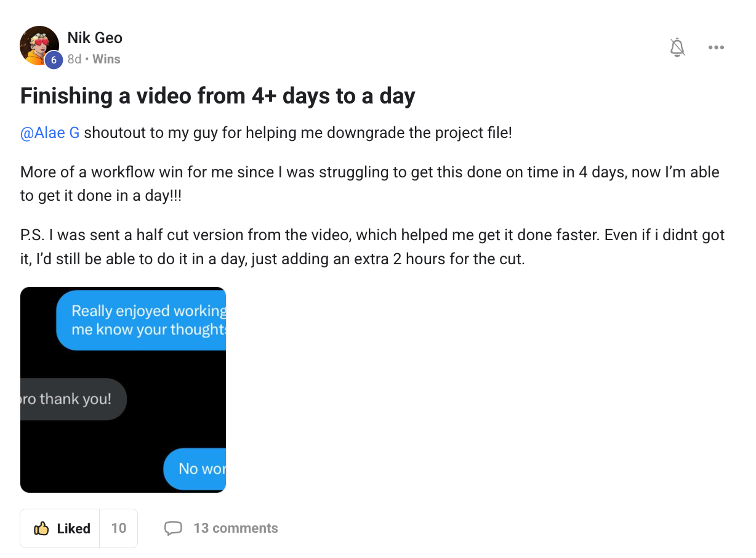Click the blue 'No wor' reply bubble
This screenshot has height=558, width=756.
click(x=195, y=469)
